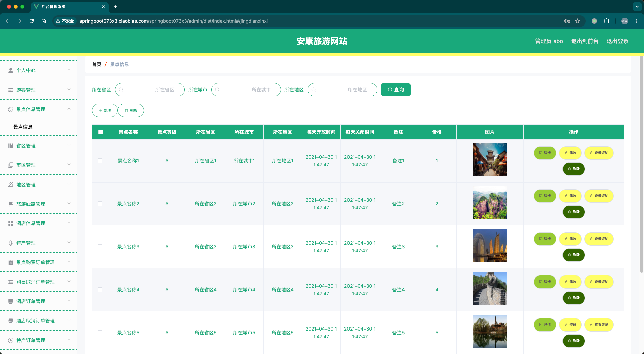Go back with the browser back arrow
Viewport: 644px width, 354px height.
pyautogui.click(x=7, y=21)
